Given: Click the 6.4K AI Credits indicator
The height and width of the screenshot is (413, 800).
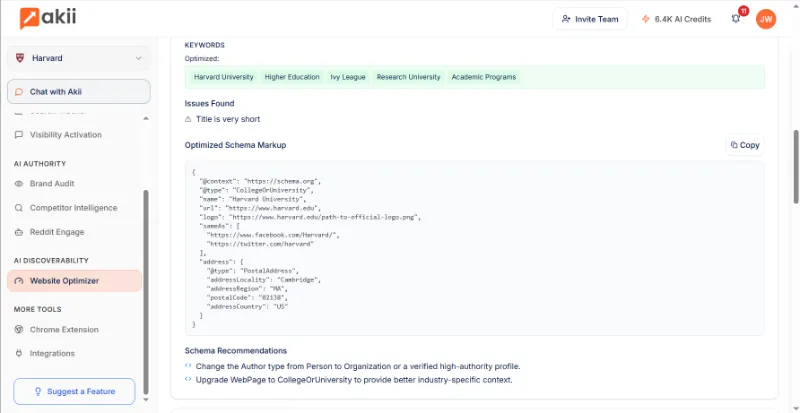Looking at the screenshot, I should coord(677,19).
